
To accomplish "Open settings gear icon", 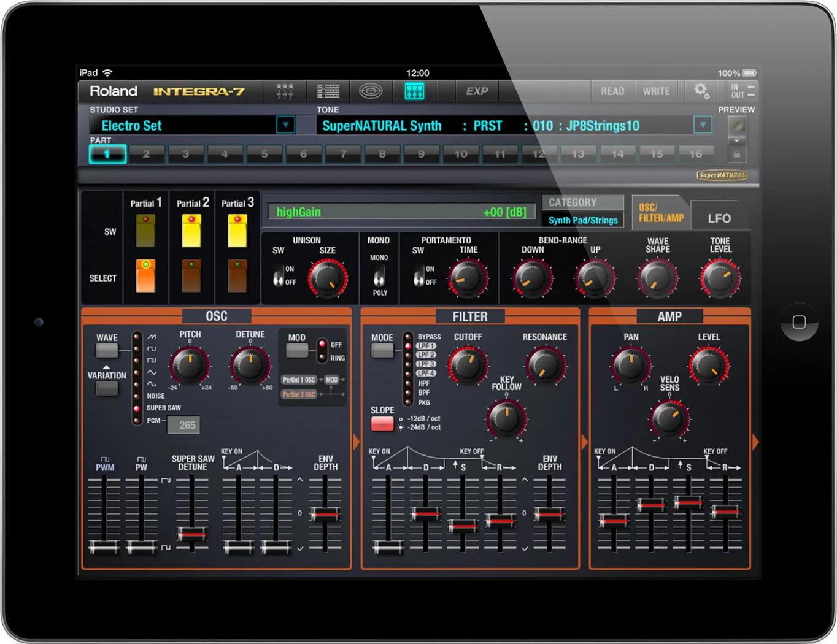I will point(701,91).
